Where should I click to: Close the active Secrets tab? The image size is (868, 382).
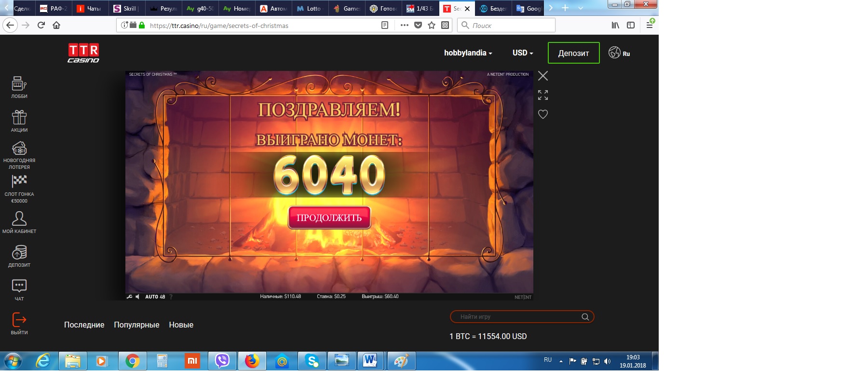click(x=467, y=9)
